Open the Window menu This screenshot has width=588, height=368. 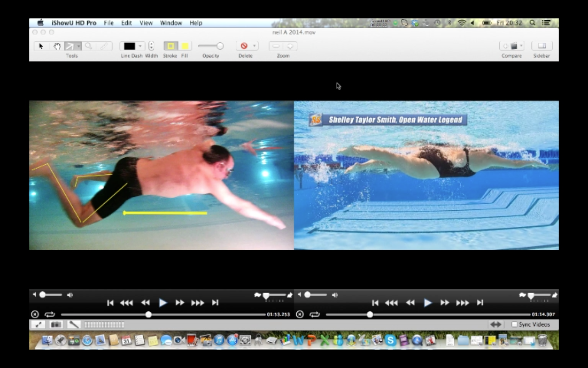171,23
